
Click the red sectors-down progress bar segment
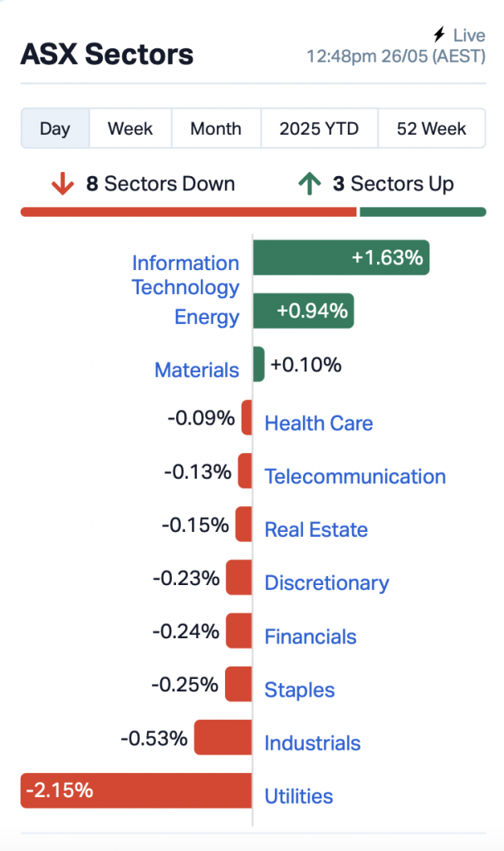pyautogui.click(x=188, y=212)
